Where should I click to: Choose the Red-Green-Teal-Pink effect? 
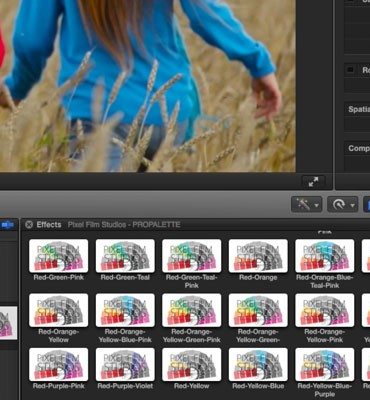click(x=192, y=256)
